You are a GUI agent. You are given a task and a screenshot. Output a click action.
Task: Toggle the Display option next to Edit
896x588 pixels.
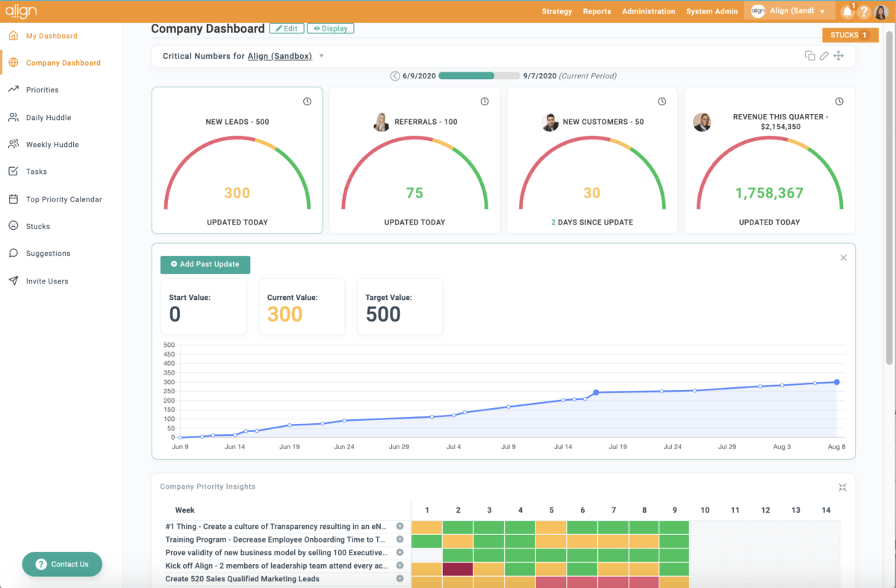point(330,28)
